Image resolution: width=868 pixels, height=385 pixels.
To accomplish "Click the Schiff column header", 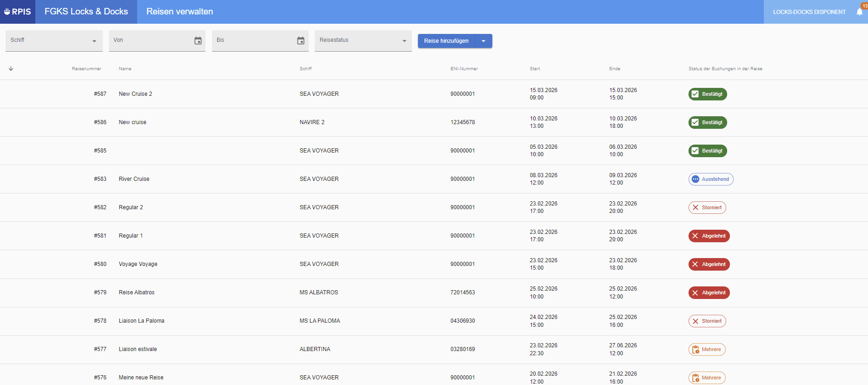I will pos(305,69).
